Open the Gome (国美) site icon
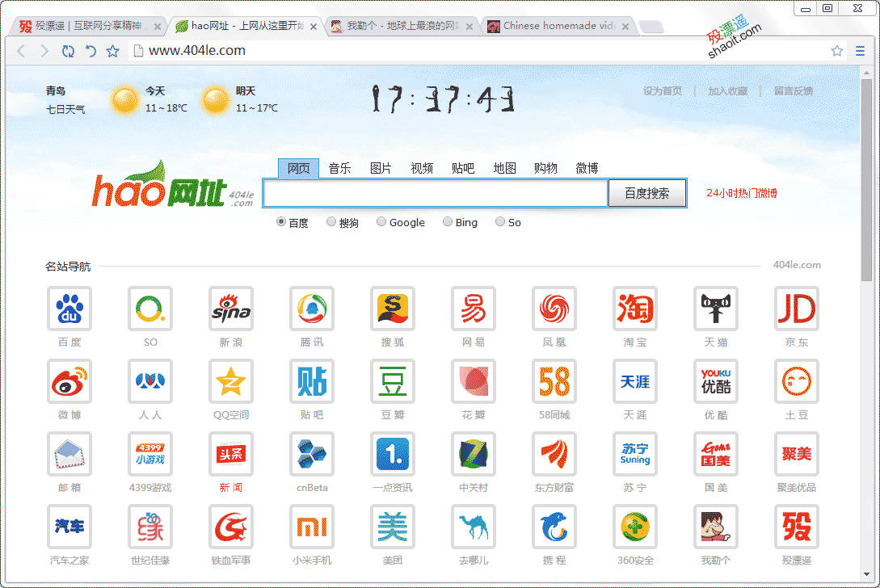Viewport: 880px width, 588px height. click(716, 454)
